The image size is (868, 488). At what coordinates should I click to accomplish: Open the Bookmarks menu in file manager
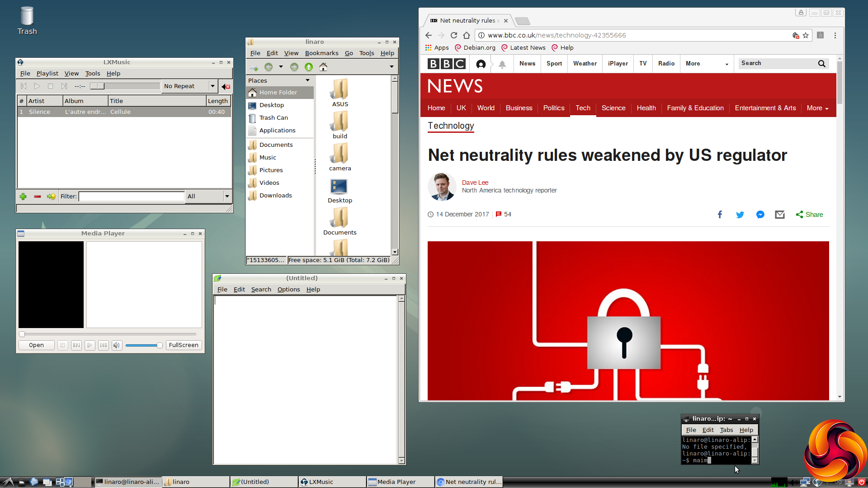tap(321, 53)
